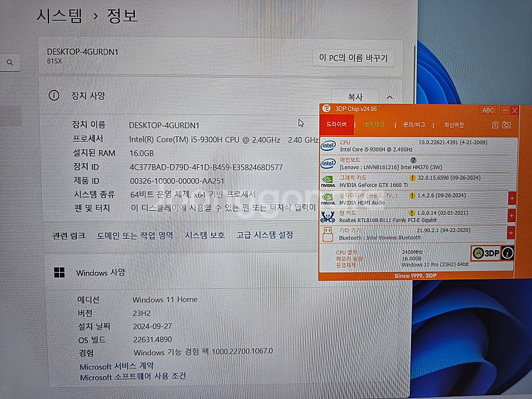Click the search magnifier in Settings sidebar
The width and height of the screenshot is (532, 399).
[x=10, y=63]
